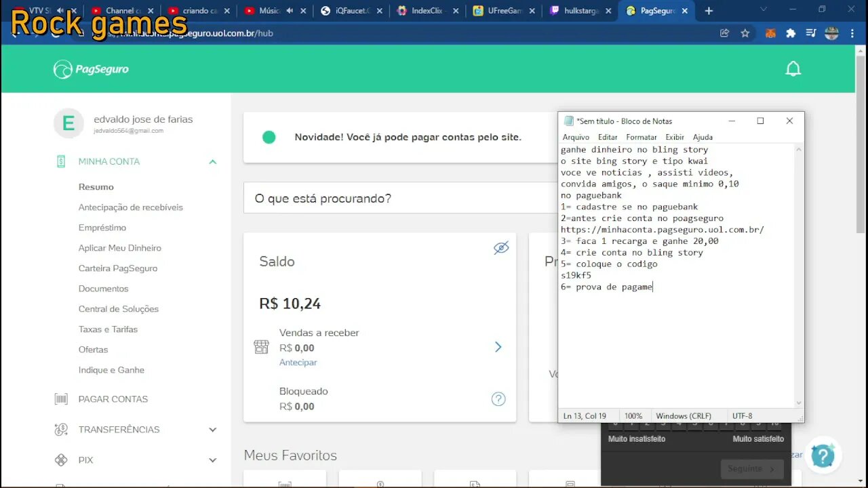Click the store icon beside Vendas a receber
This screenshot has width=868, height=488.
tap(261, 347)
